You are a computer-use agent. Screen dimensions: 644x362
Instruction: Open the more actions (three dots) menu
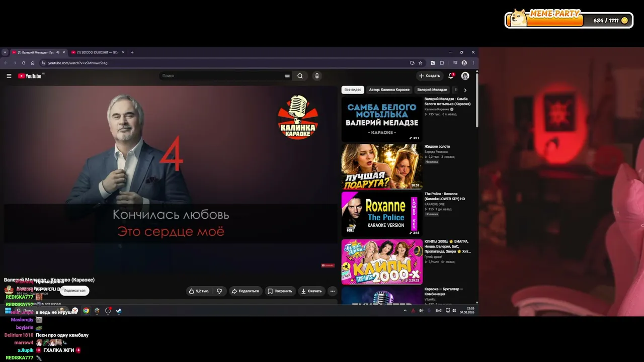pos(332,291)
